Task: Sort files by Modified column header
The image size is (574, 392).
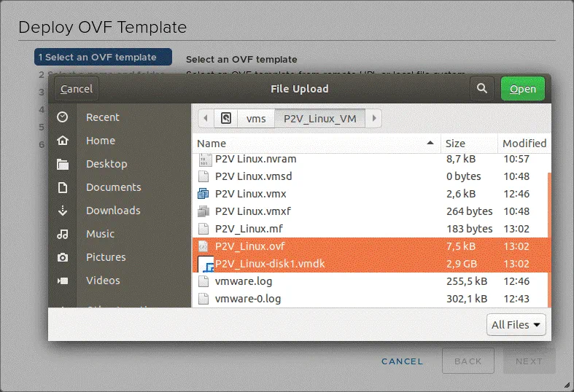Action: pyautogui.click(x=524, y=144)
